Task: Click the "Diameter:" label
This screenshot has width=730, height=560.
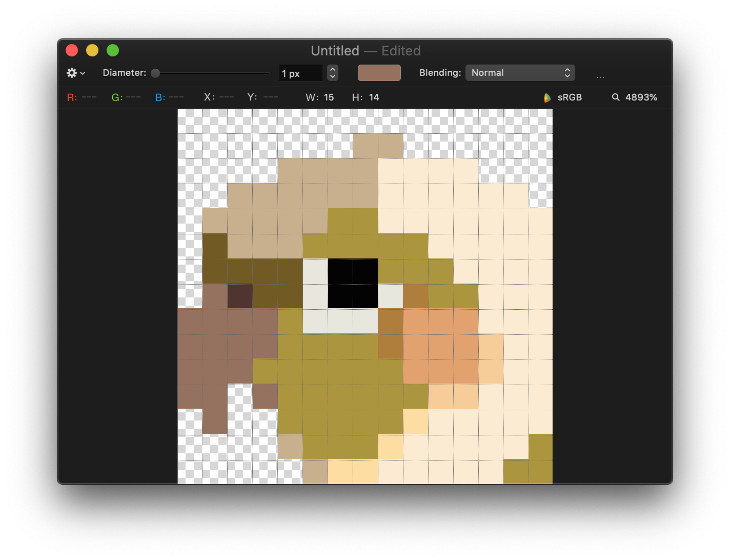Action: tap(125, 73)
